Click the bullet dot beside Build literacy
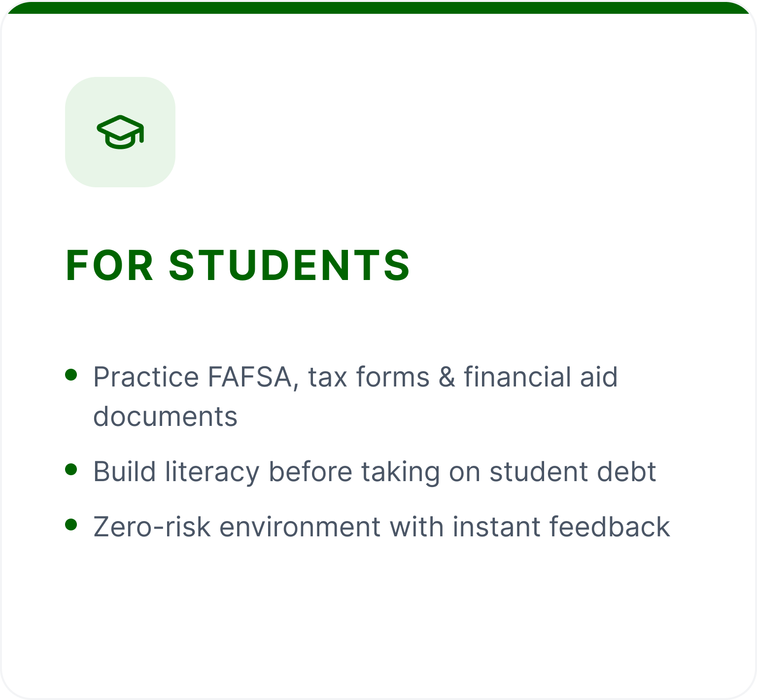The height and width of the screenshot is (700, 757). (x=71, y=469)
